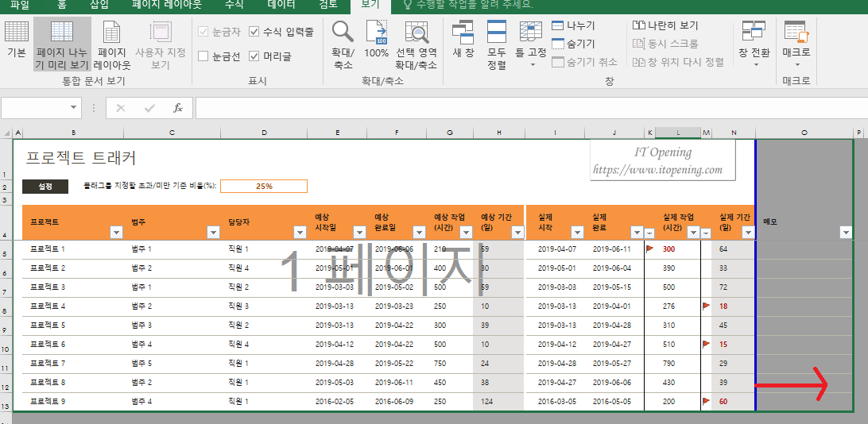Open the 예상 기간(일) filter dropdown
868x424 pixels.
[517, 233]
